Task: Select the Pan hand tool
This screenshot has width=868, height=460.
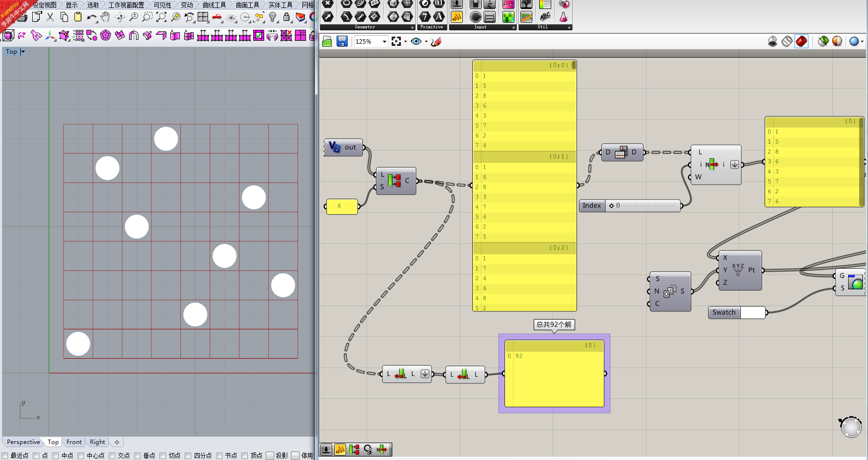Action: (x=105, y=17)
